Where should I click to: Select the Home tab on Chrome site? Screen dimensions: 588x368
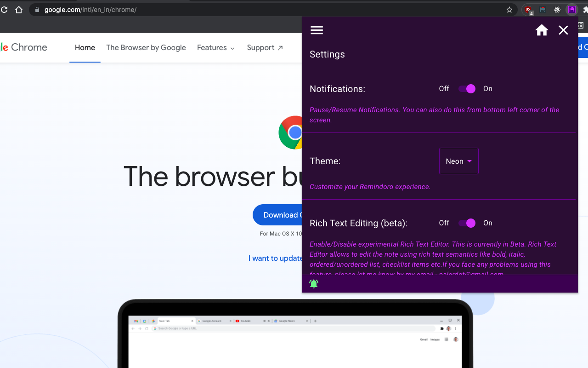[85, 48]
